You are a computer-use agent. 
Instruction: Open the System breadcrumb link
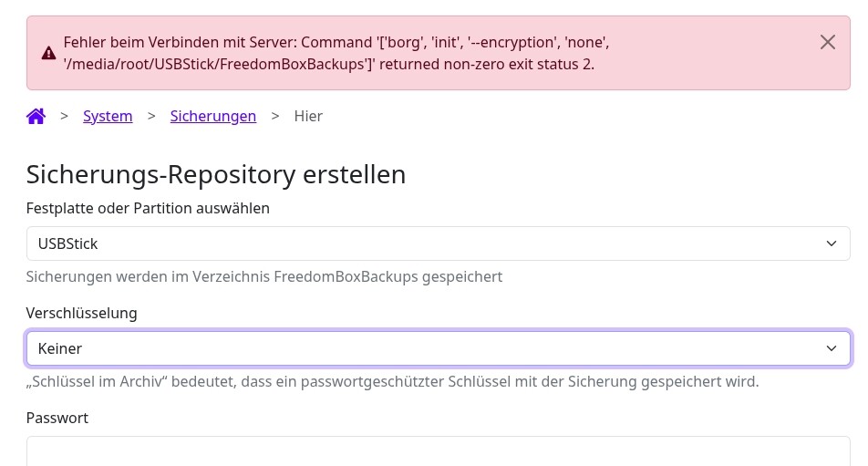108,116
